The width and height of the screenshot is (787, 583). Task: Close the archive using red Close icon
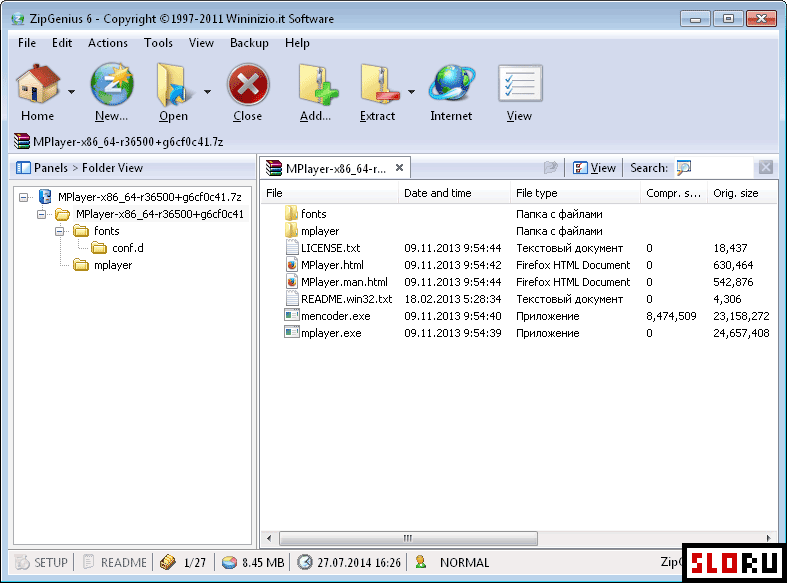pos(247,84)
